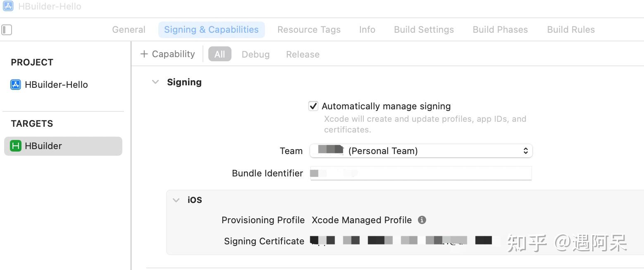
Task: Collapse the iOS signing subsection
Action: (x=176, y=200)
